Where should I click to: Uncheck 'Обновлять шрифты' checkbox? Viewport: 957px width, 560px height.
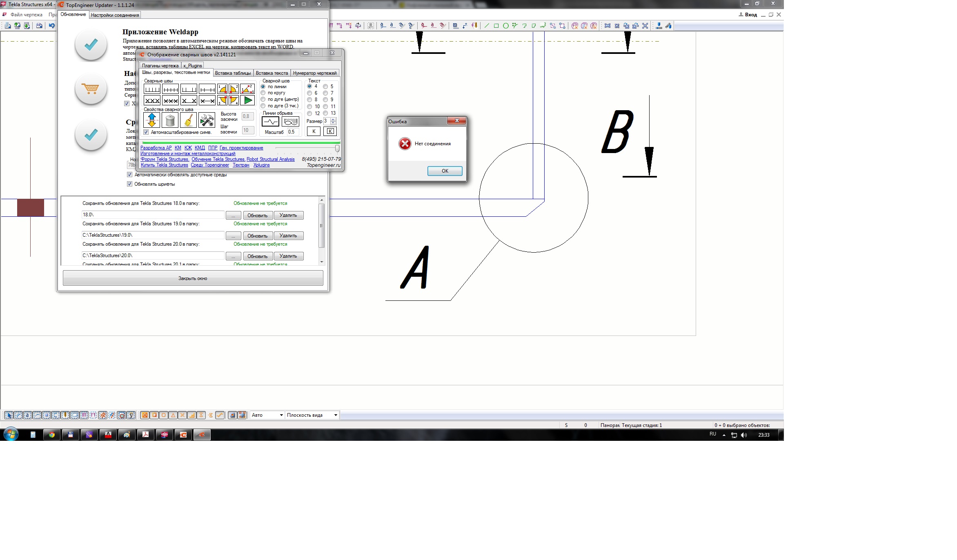(x=130, y=184)
